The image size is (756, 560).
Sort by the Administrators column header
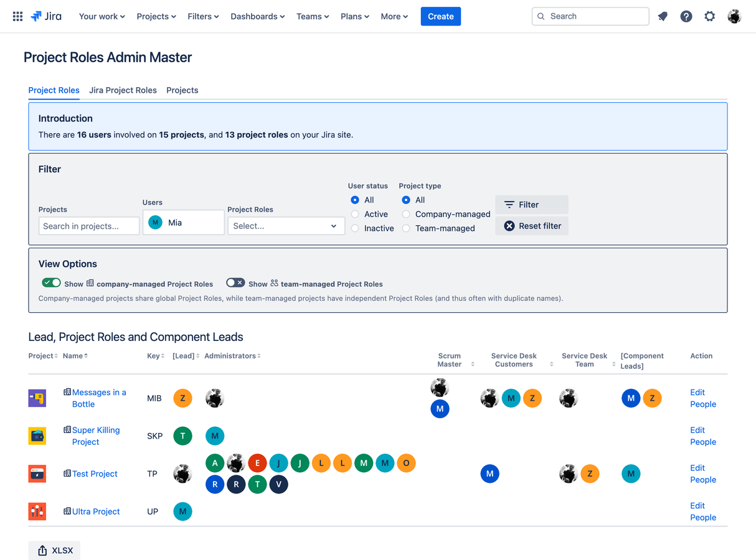pos(233,356)
